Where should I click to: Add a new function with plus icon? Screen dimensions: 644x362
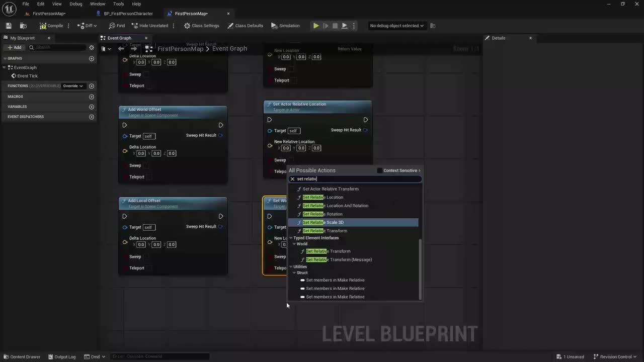pos(92,86)
